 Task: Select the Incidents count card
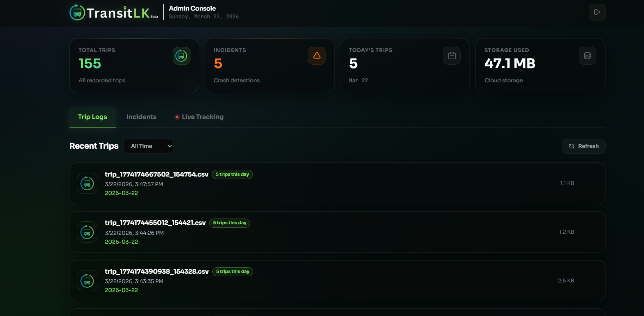point(269,66)
